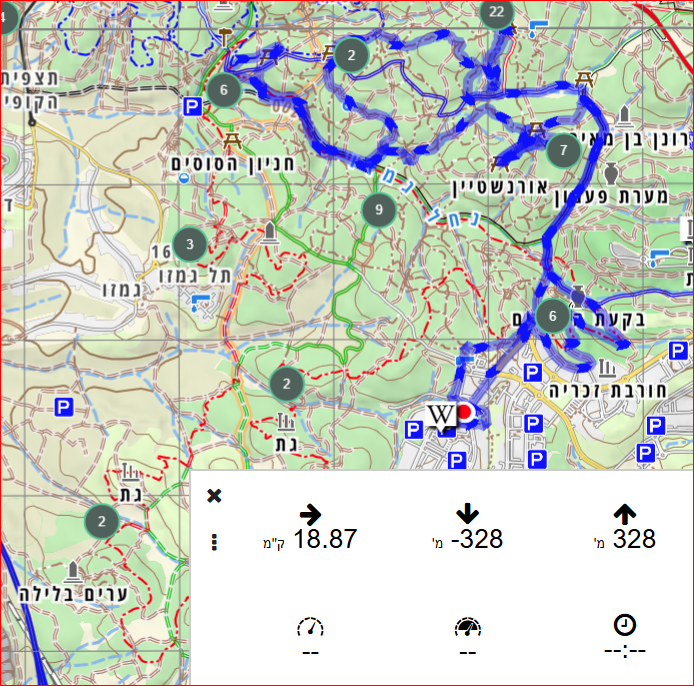
Task: Click the right-arrow distance icon
Action: tap(310, 514)
